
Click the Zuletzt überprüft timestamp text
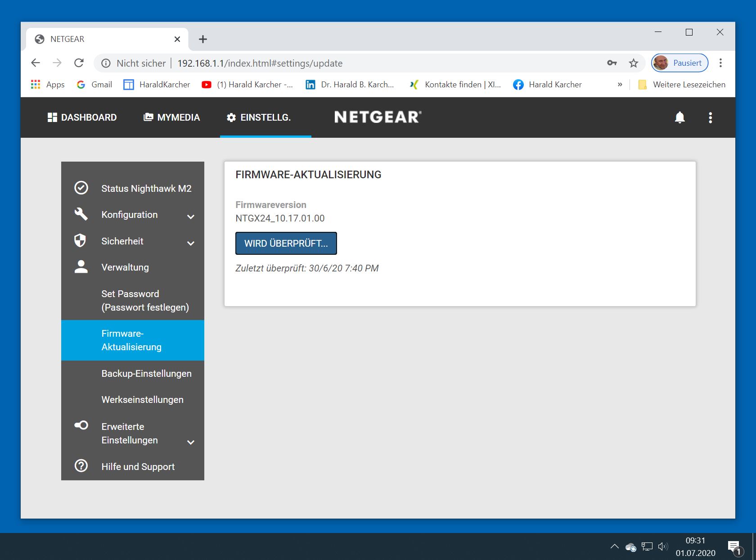point(307,268)
